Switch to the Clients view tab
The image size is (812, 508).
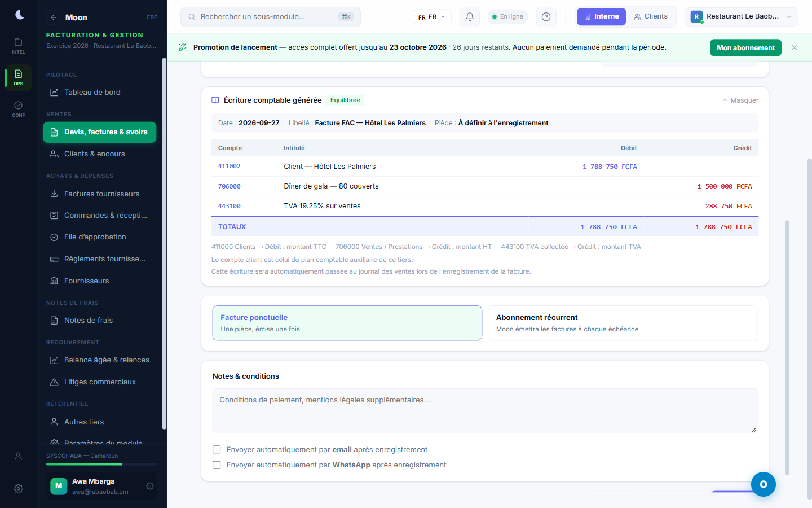pyautogui.click(x=650, y=16)
